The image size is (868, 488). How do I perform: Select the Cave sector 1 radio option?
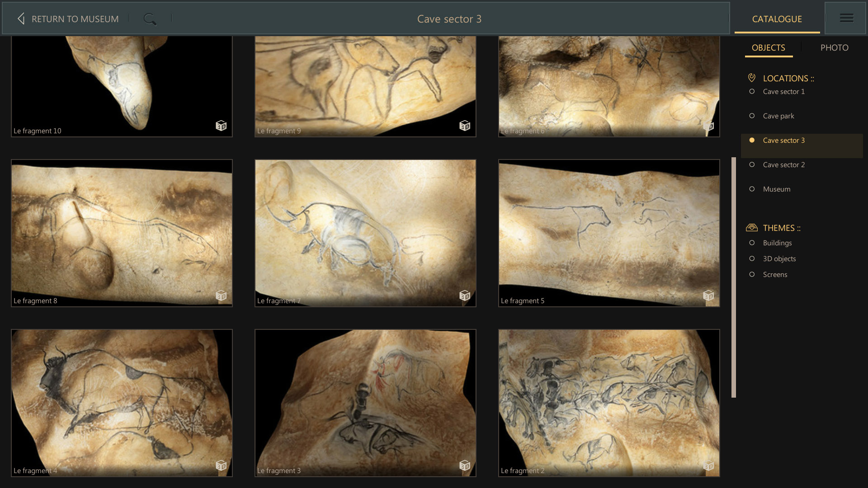tap(752, 91)
